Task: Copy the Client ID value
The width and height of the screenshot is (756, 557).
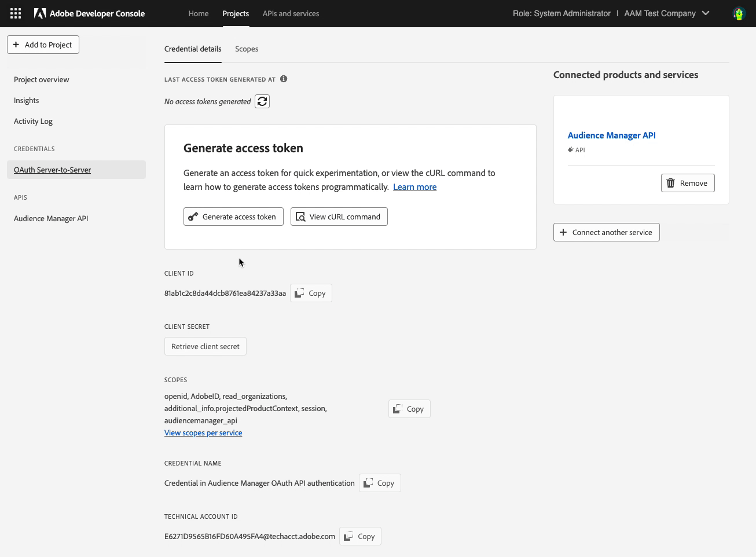Action: (x=310, y=293)
